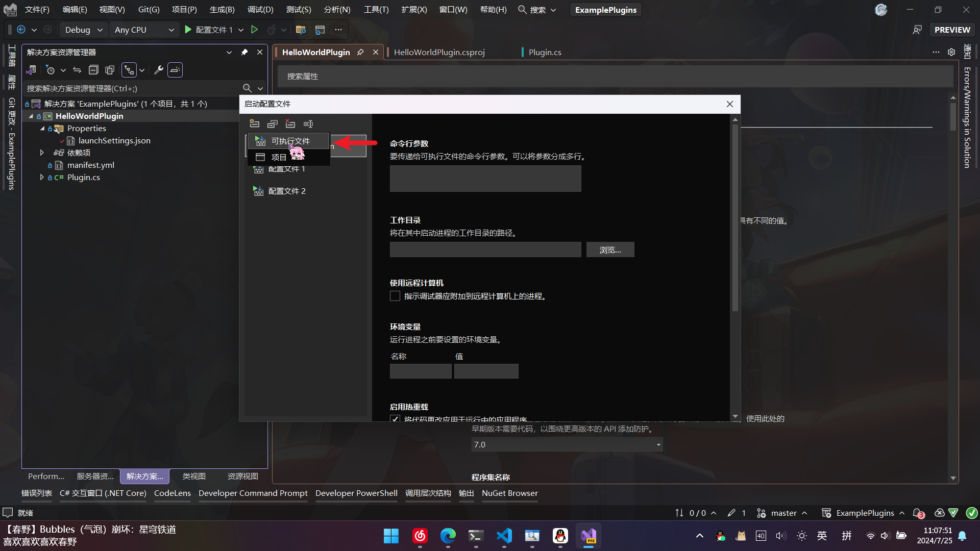Open the 7.0 version combo box
Image resolution: width=980 pixels, height=551 pixels.
click(x=567, y=444)
